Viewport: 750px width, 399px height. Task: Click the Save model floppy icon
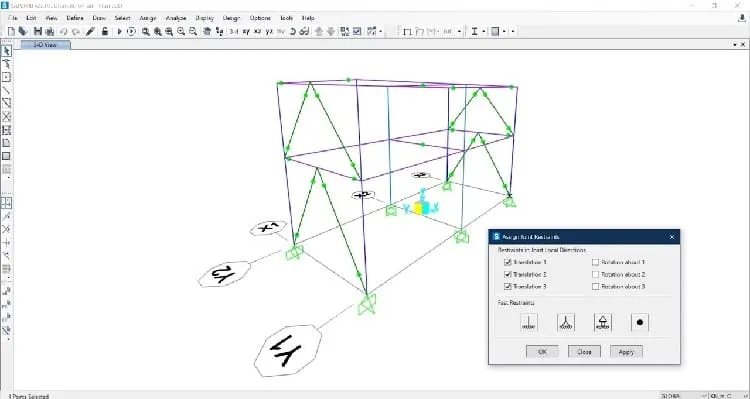tap(38, 32)
